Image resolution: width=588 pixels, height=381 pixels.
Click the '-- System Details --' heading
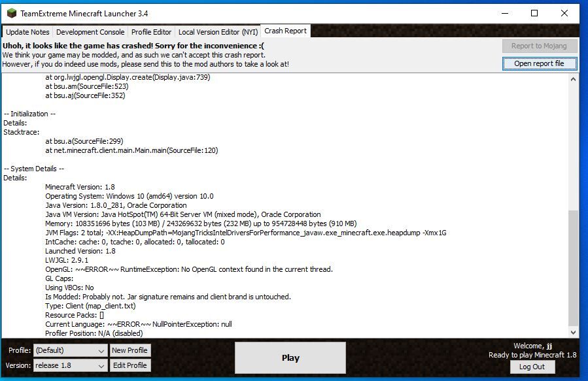[34, 169]
